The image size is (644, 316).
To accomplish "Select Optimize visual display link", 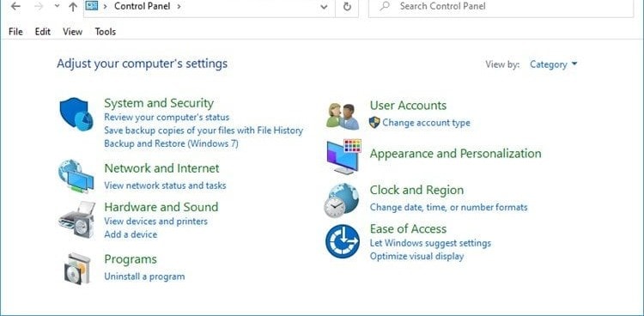I will (x=416, y=257).
